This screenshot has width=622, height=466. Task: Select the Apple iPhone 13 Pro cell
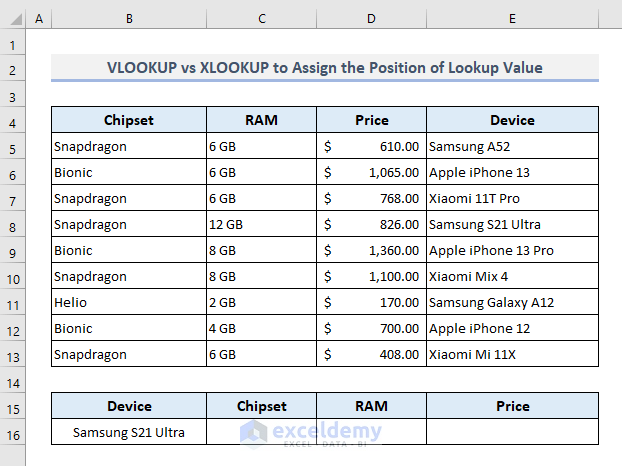coord(513,250)
